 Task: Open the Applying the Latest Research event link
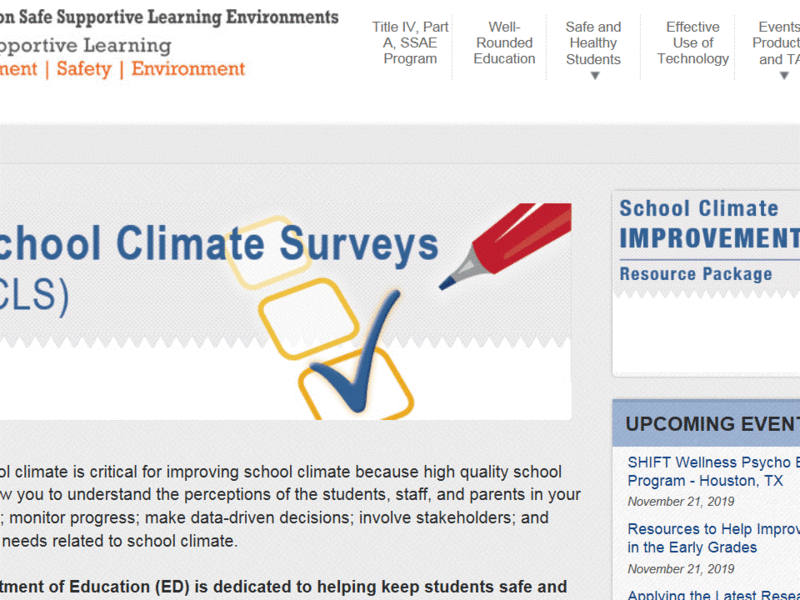coord(714,595)
